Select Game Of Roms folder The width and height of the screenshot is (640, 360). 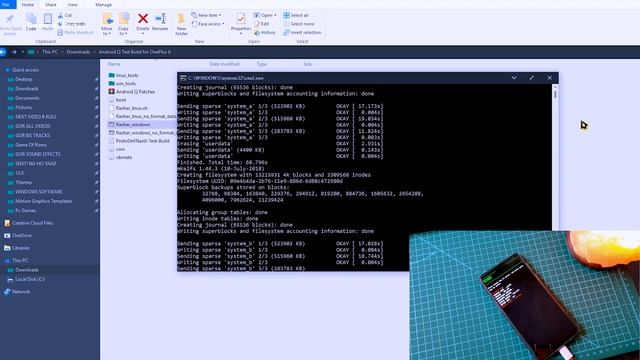[x=31, y=145]
